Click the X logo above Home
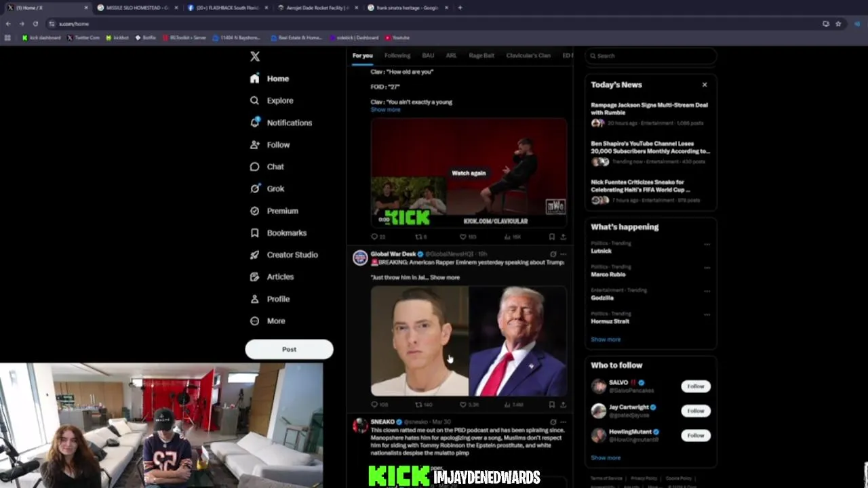The height and width of the screenshot is (488, 868). pyautogui.click(x=255, y=56)
